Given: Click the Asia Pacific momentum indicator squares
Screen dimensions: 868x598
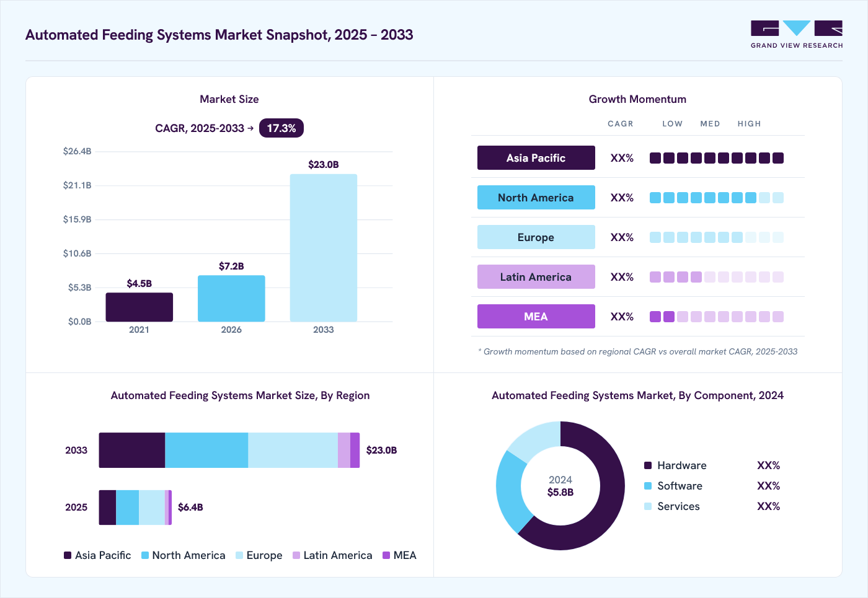Looking at the screenshot, I should point(717,158).
